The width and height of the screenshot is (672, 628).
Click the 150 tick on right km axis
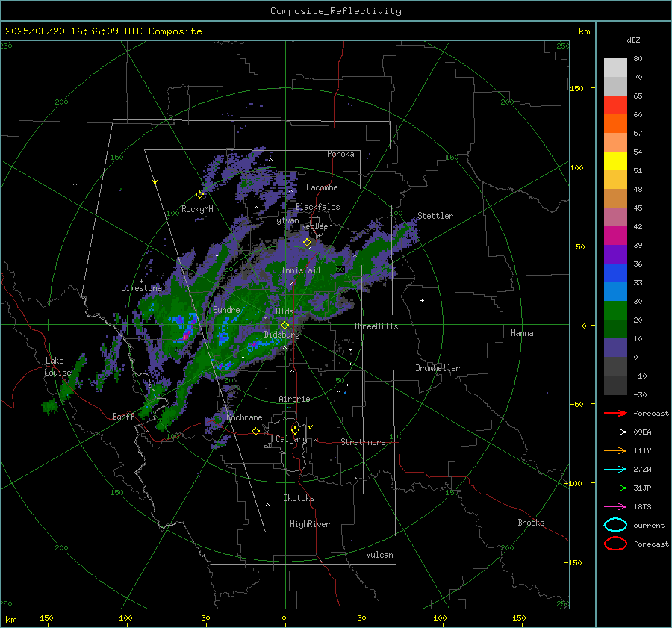click(576, 88)
